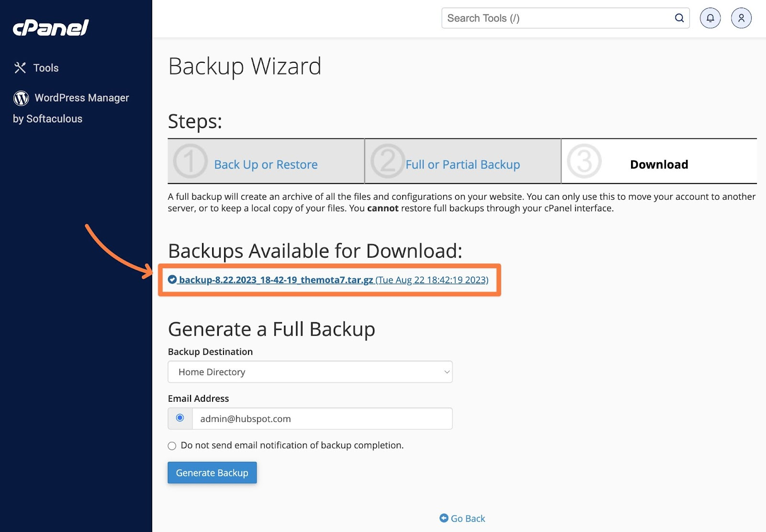Click the 'Generate a Full Backup' heading
The image size is (766, 532).
tap(271, 329)
